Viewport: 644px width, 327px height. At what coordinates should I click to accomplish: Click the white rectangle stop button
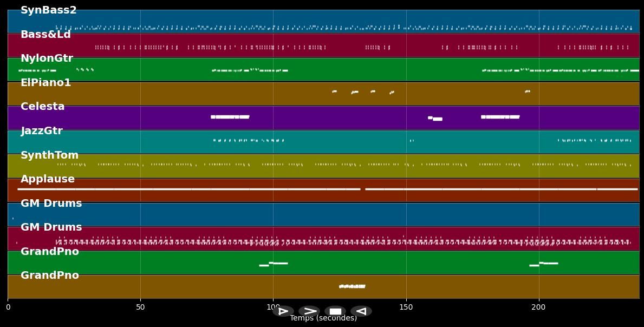(335, 311)
